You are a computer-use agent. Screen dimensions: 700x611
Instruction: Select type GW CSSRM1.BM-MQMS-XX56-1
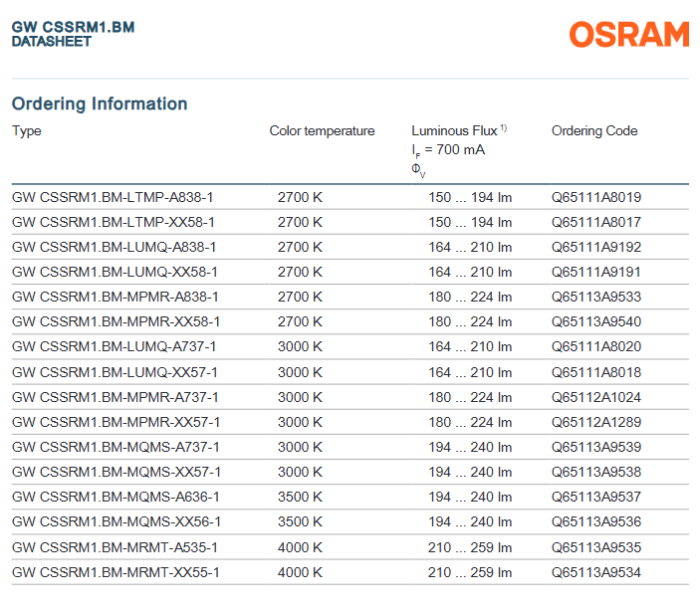pos(117,521)
